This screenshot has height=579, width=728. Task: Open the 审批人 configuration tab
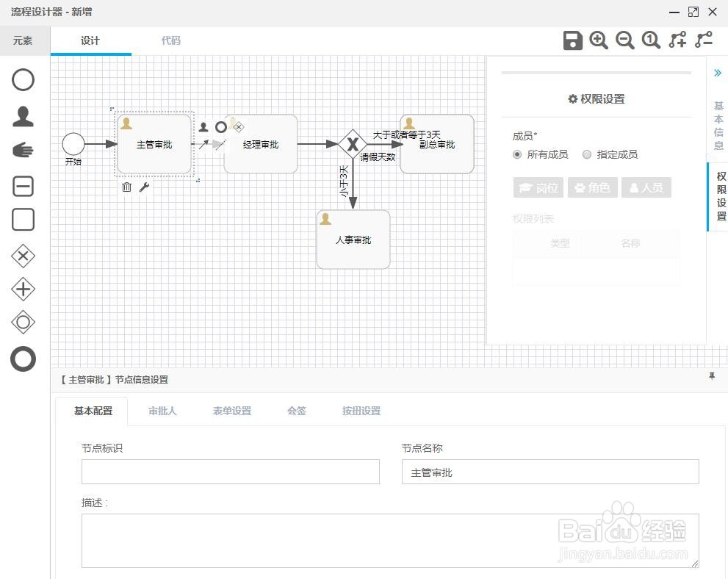[162, 411]
